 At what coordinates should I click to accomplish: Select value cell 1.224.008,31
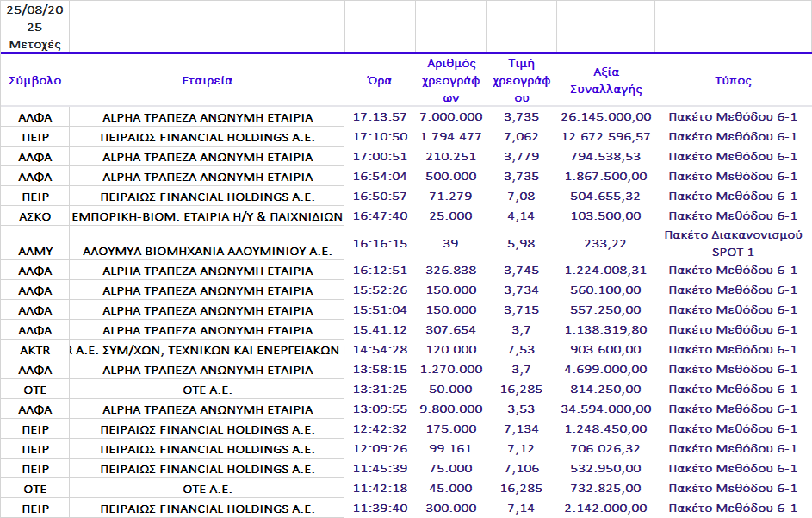coord(605,271)
